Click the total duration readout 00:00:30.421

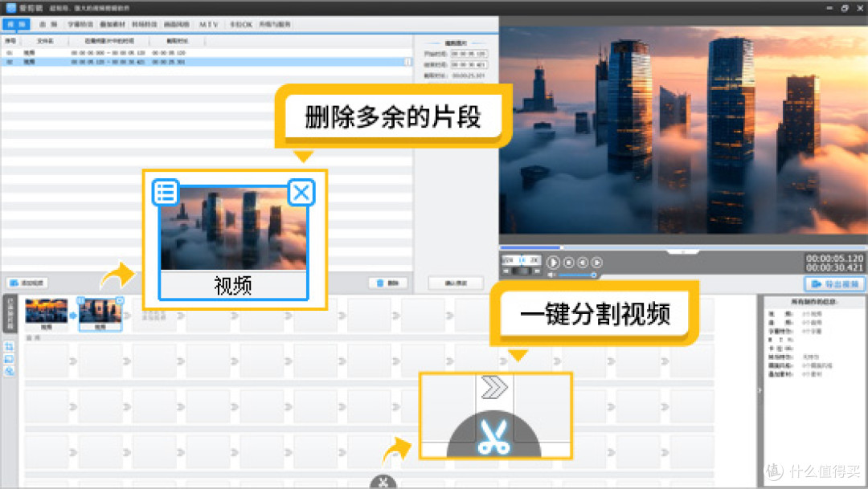(x=834, y=267)
